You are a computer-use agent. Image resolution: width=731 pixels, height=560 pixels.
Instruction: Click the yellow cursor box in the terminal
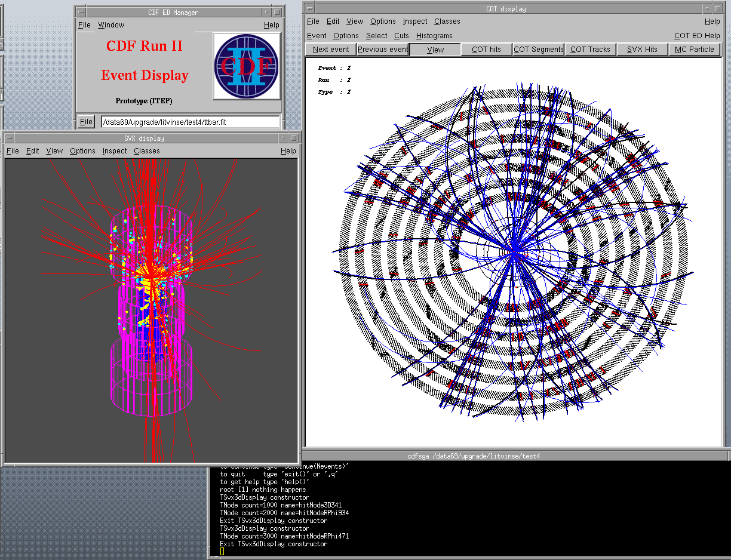pos(222,552)
